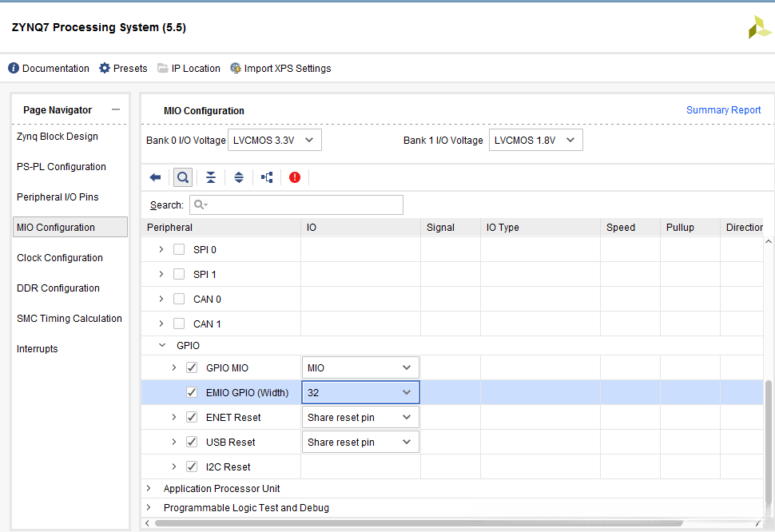This screenshot has height=532, width=775.
Task: Open the Bank 0 I/O Voltage dropdown
Action: [x=275, y=141]
